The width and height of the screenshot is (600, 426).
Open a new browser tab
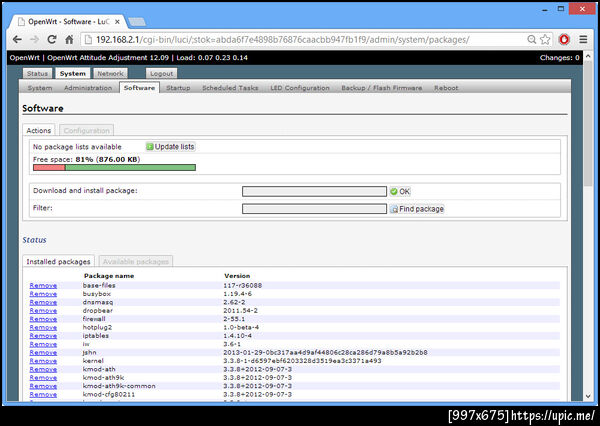137,22
